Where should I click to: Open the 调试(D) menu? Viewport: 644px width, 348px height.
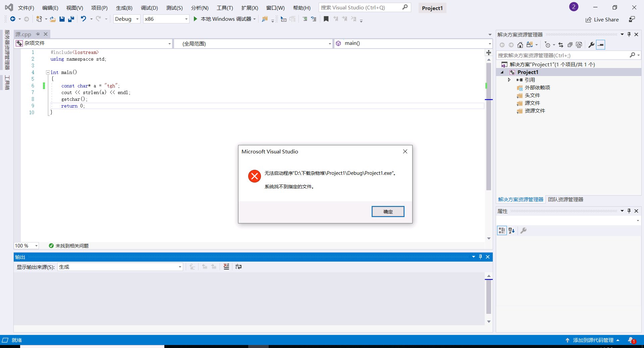pyautogui.click(x=149, y=8)
